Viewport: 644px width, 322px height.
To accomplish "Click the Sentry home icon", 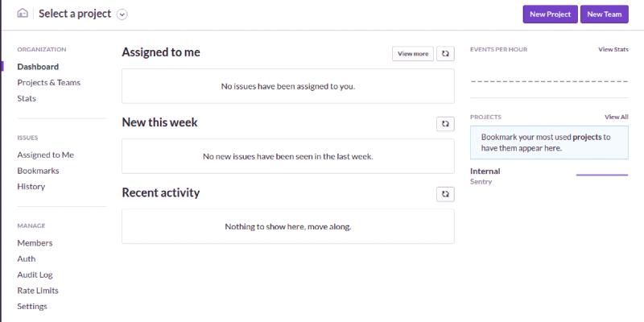I will click(x=23, y=14).
